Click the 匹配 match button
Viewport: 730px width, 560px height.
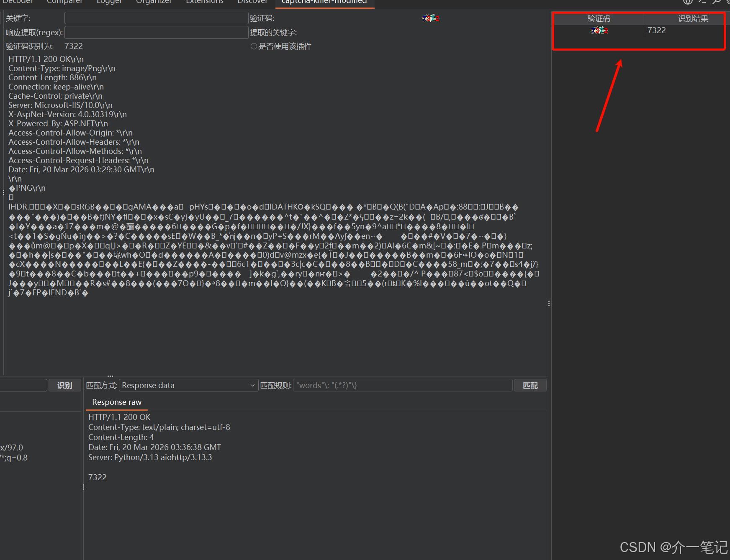pos(530,385)
